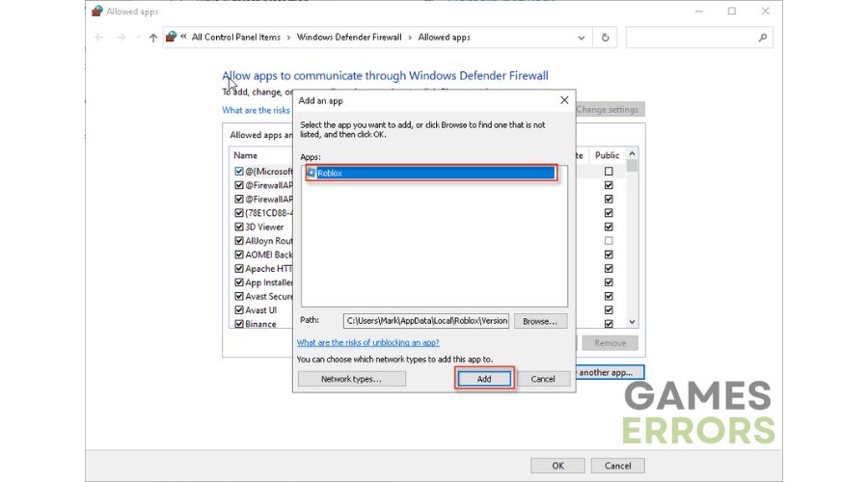Click the Public column header

pyautogui.click(x=608, y=155)
